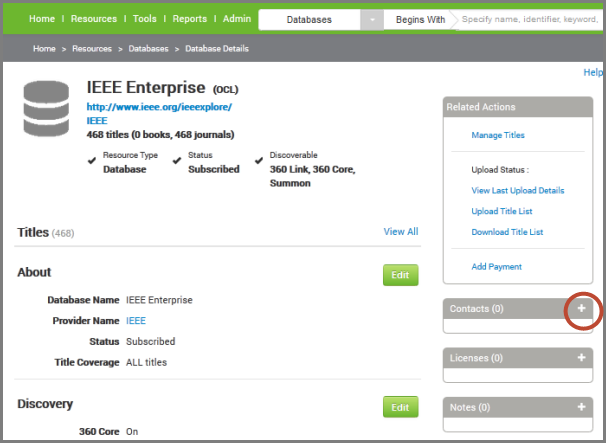Open the Admin menu
Image resolution: width=606 pixels, height=443 pixels.
(x=237, y=19)
